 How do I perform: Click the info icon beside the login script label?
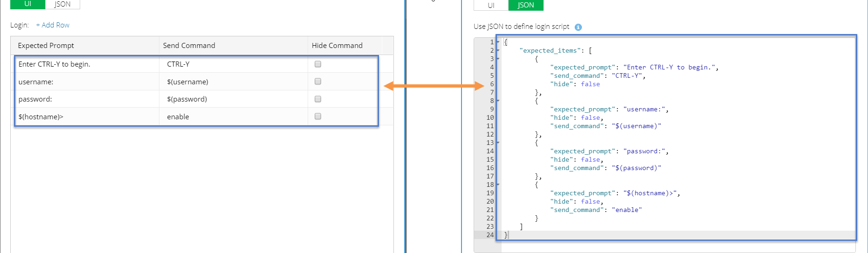click(578, 27)
